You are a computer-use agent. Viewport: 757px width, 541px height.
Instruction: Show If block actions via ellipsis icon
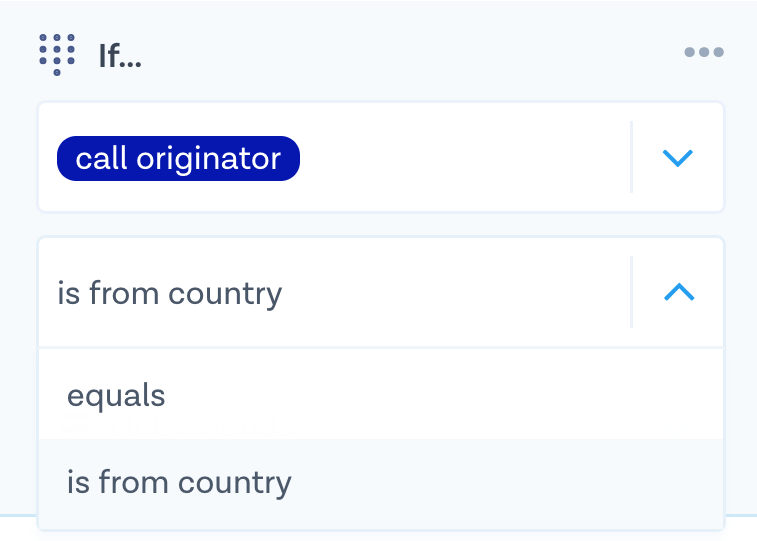(704, 53)
